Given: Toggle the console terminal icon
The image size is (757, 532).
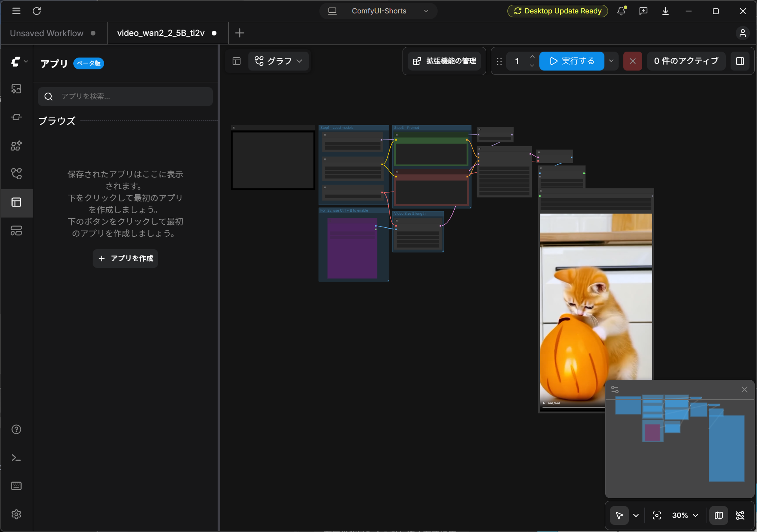Looking at the screenshot, I should (16, 458).
